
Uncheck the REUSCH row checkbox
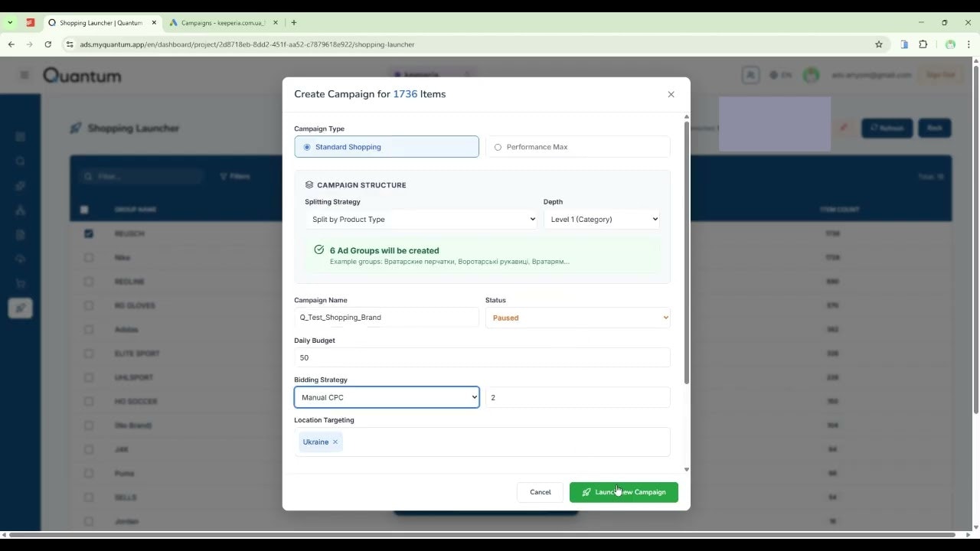(89, 233)
